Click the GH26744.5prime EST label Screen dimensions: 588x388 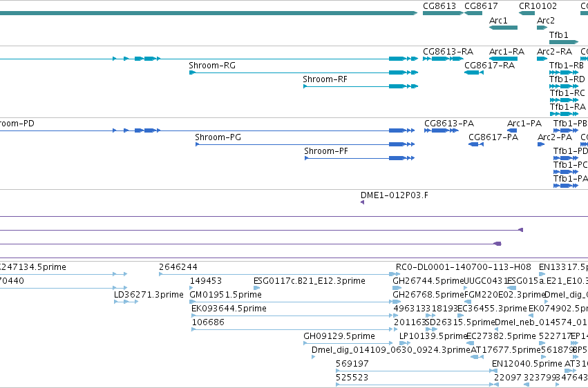click(x=428, y=280)
